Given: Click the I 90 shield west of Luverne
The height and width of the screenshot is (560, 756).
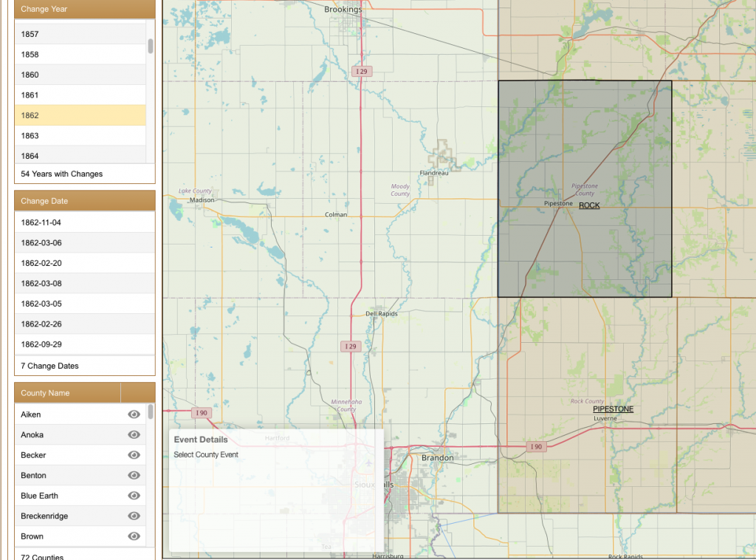Looking at the screenshot, I should [536, 447].
